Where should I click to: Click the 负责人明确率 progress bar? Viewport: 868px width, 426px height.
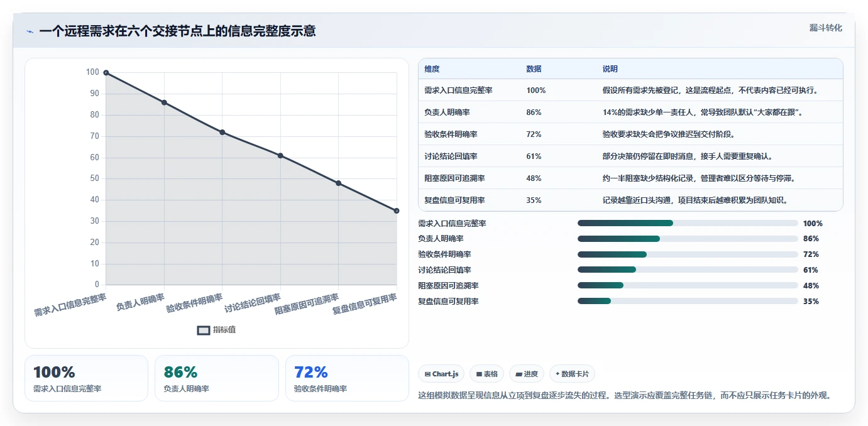click(x=688, y=239)
